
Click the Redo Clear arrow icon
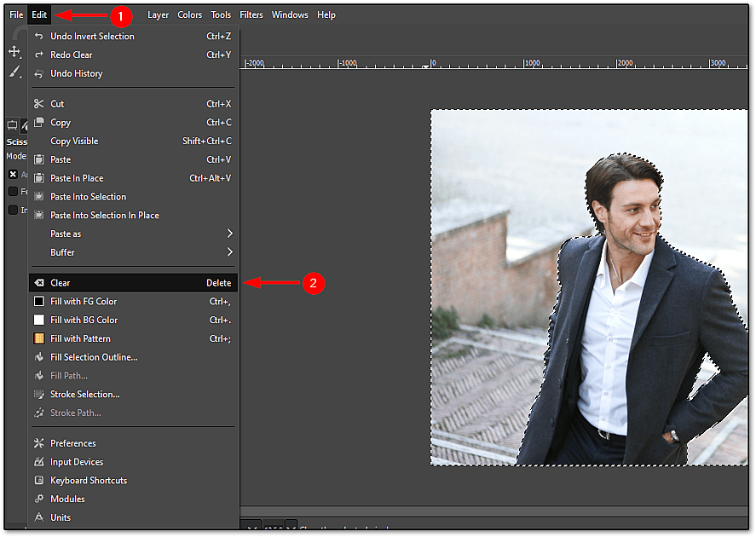point(39,55)
